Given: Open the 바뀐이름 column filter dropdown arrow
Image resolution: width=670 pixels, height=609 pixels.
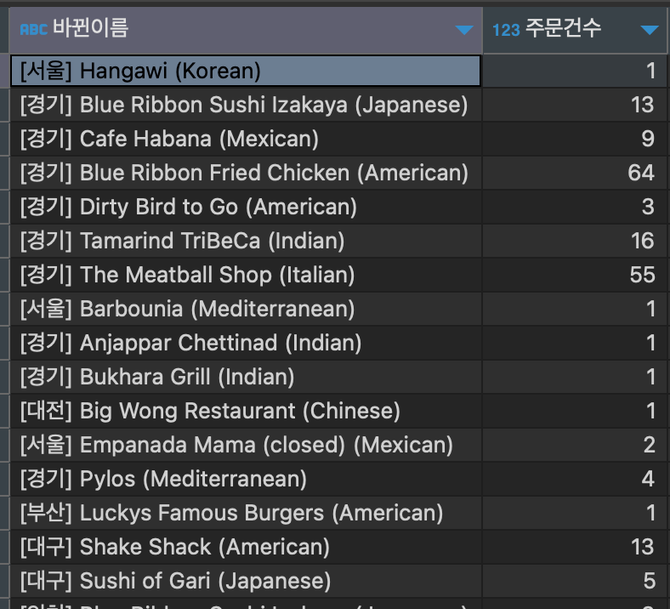Looking at the screenshot, I should click(464, 30).
